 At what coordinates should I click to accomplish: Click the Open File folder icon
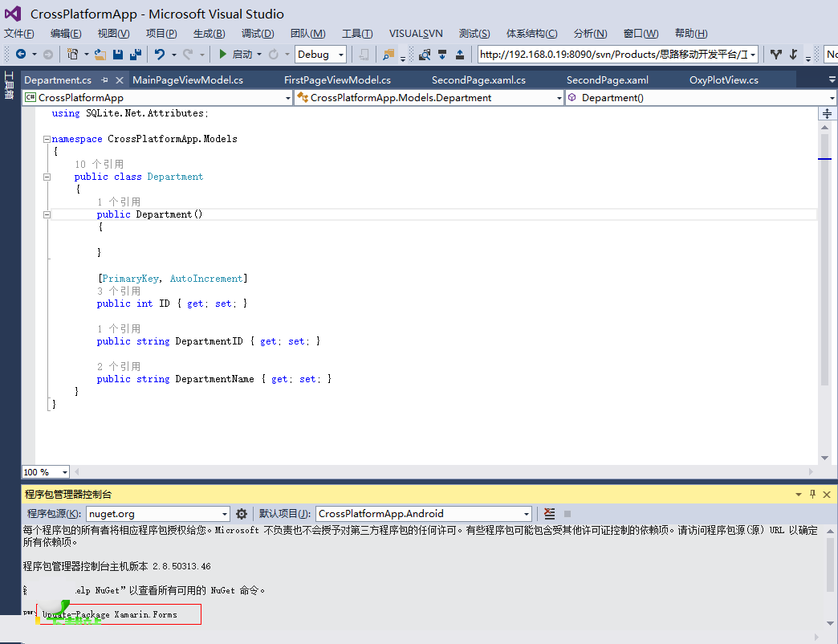click(100, 55)
